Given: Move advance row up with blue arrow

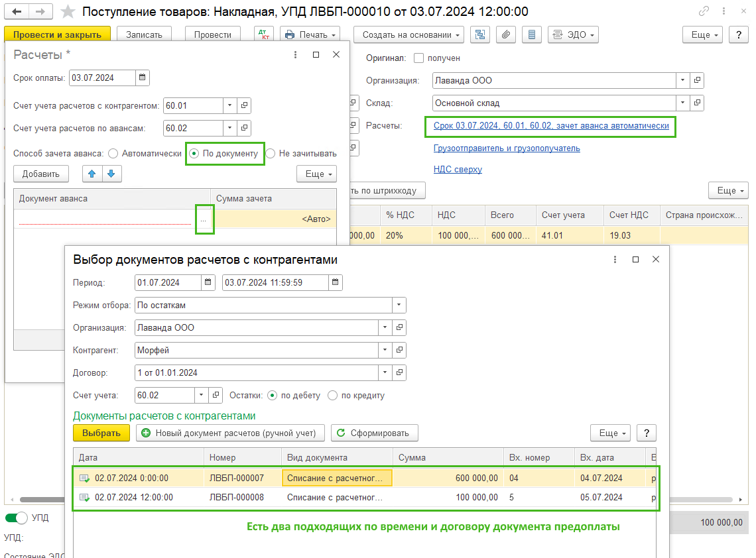Looking at the screenshot, I should point(92,174).
